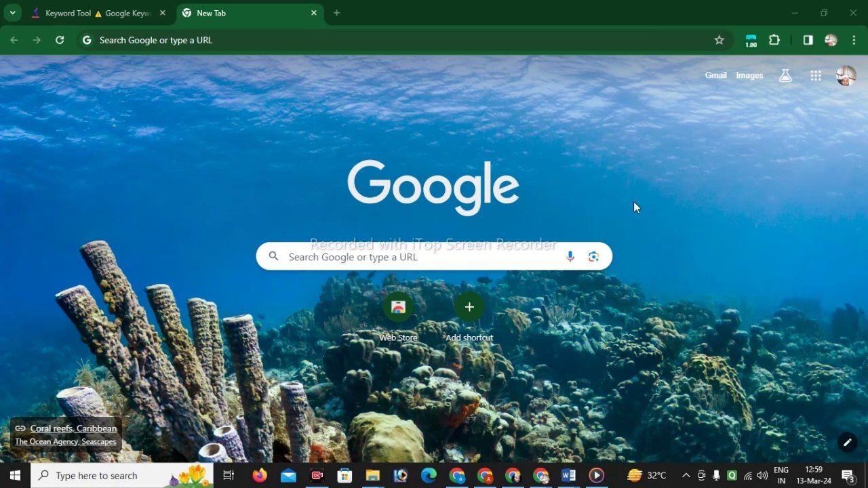868x488 pixels.
Task: Toggle the Chrome side panel
Action: (808, 40)
